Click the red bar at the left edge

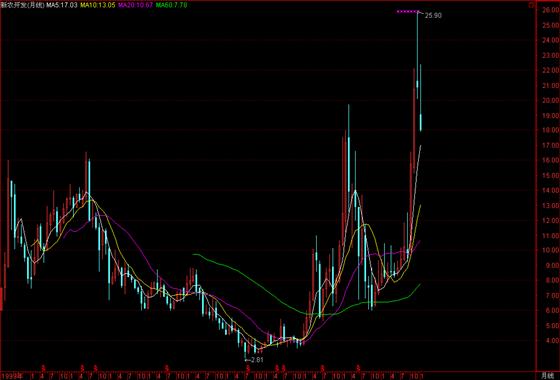(1, 299)
